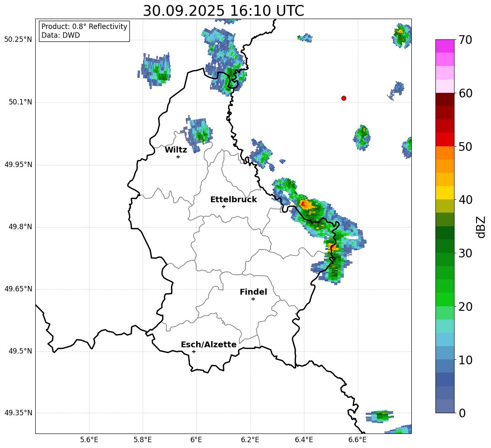The height and width of the screenshot is (448, 491).
Task: Click the Ettelbruck city label
Action: (x=233, y=200)
